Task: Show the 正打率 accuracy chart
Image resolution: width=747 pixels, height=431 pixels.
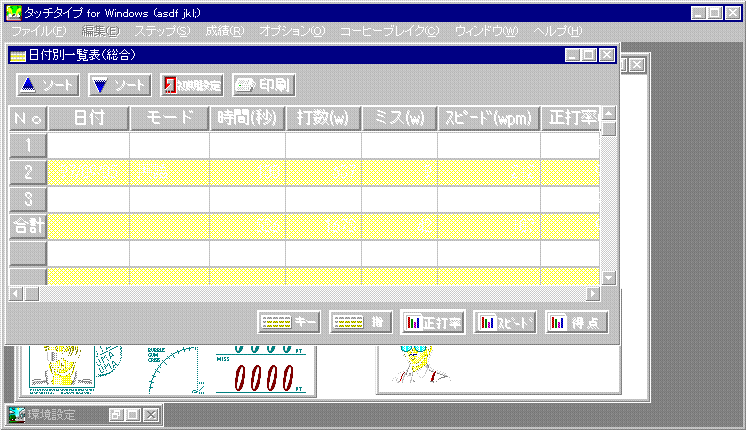Action: [432, 322]
